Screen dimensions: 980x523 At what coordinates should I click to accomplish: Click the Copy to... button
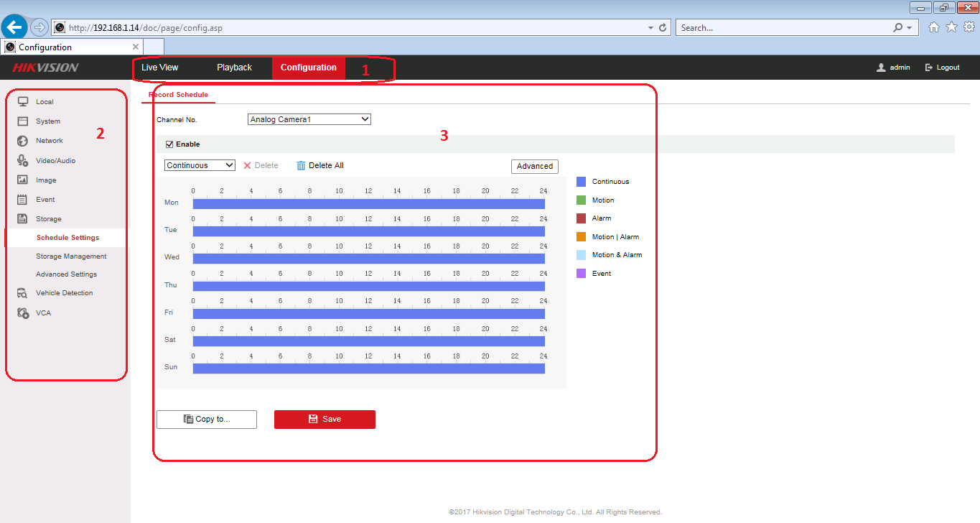pos(207,419)
